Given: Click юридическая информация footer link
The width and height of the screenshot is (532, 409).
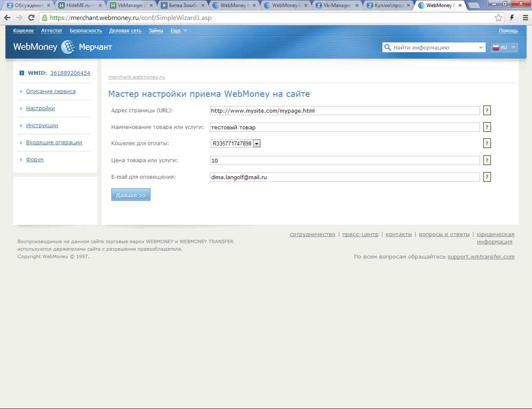Looking at the screenshot, I should coord(495,238).
